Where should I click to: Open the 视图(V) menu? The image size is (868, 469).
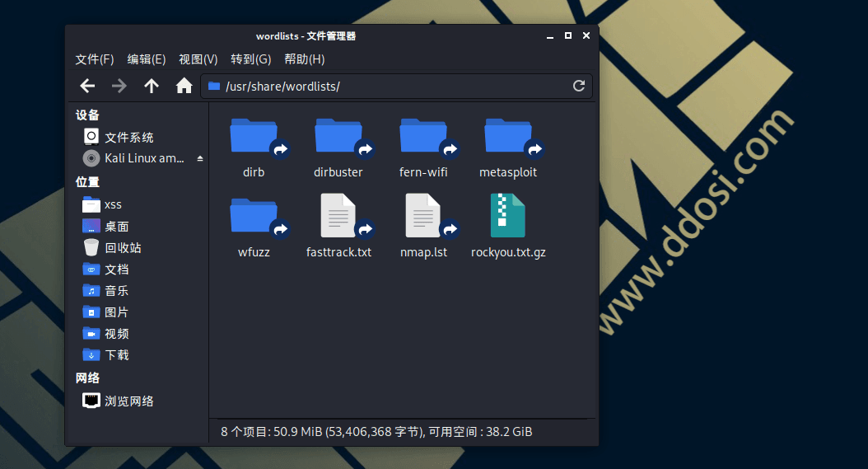(198, 59)
